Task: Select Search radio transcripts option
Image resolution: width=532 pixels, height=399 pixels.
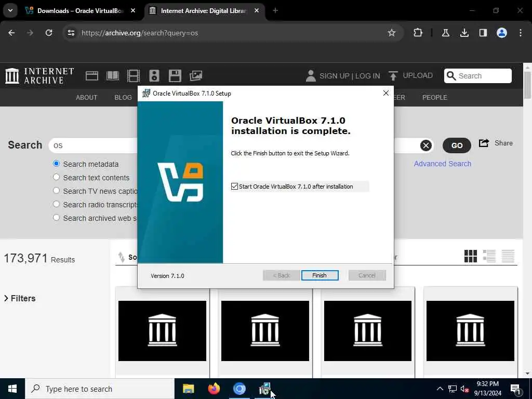Action: coord(56,204)
